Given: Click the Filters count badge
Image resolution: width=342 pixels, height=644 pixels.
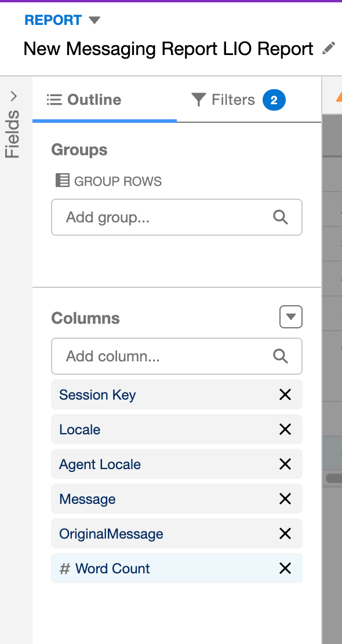Looking at the screenshot, I should [274, 100].
